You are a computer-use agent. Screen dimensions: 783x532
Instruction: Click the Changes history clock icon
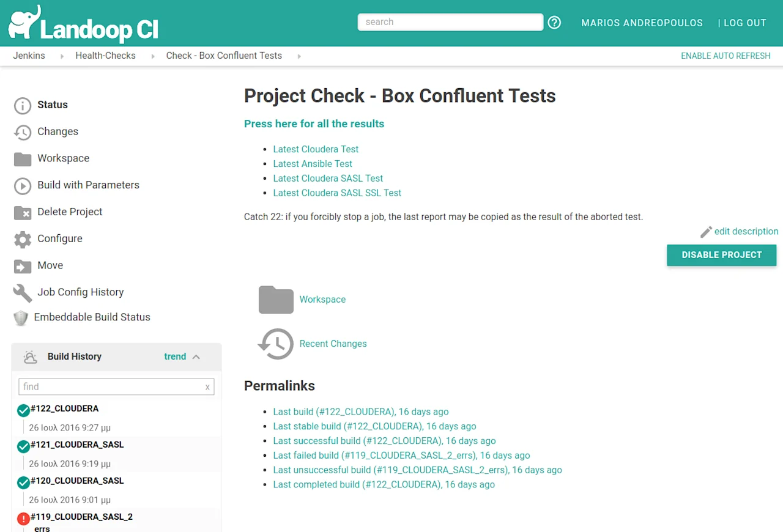coord(23,132)
